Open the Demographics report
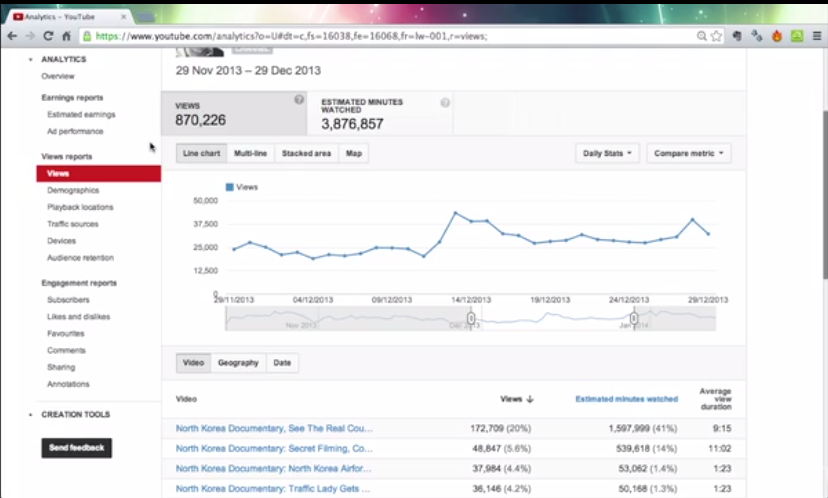Screen dimensions: 828x498 (x=73, y=190)
